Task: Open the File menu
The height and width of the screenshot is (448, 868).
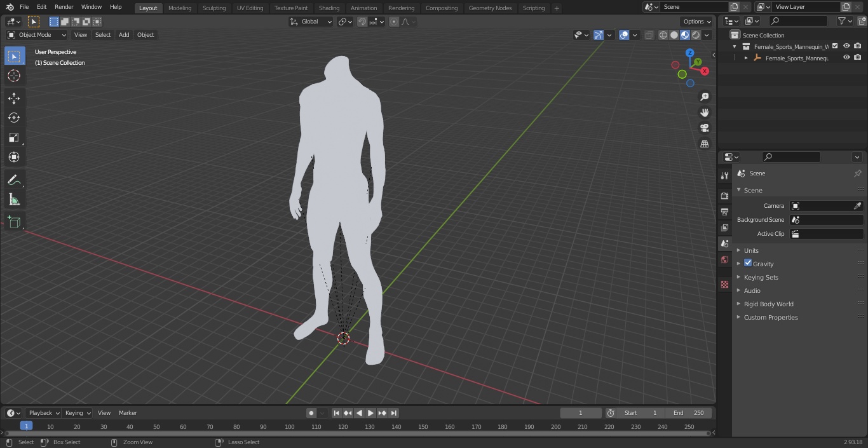Action: (x=24, y=7)
